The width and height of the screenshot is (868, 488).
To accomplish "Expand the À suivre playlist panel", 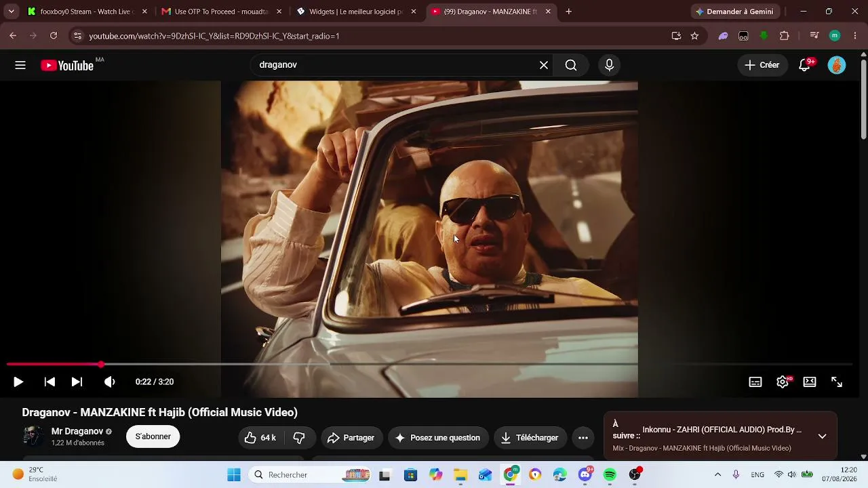I will pos(822,436).
